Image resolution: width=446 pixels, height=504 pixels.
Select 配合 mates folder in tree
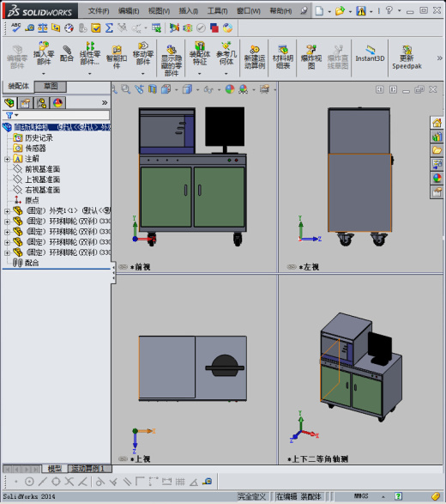[x=32, y=263]
